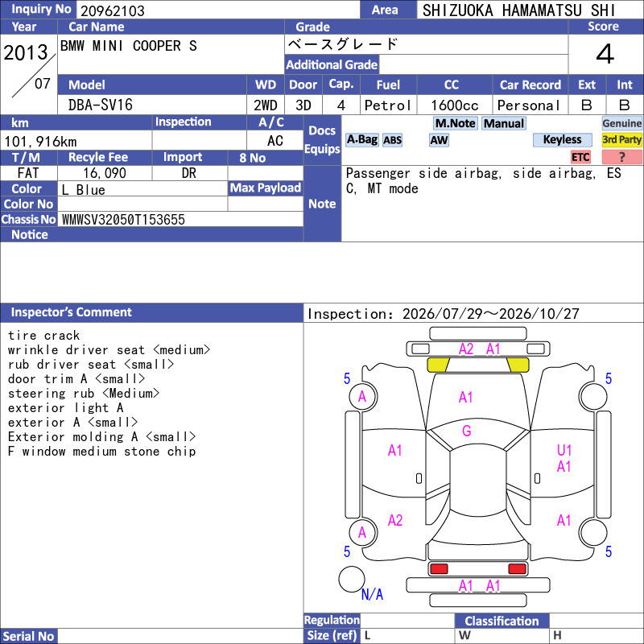
Task: Click chassis number WMWSV32050T153655
Action: coord(123,220)
